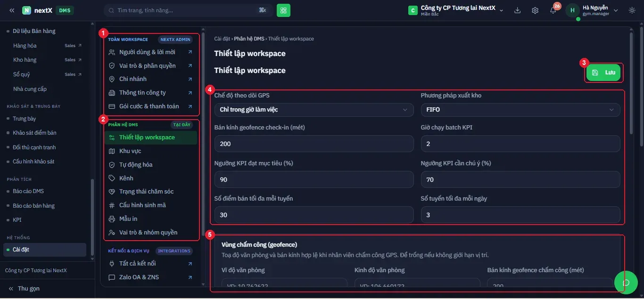Click the Zalo OA & ZNS message icon
The image size is (644, 299).
[112, 277]
